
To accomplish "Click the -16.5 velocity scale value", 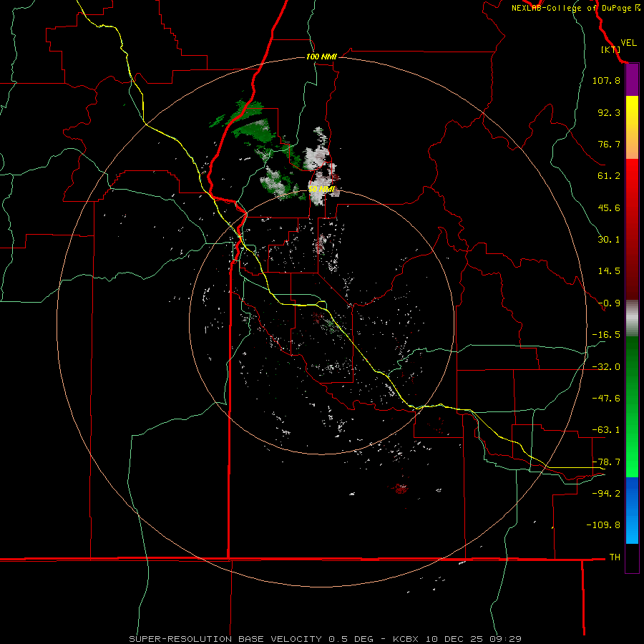I will [606, 335].
